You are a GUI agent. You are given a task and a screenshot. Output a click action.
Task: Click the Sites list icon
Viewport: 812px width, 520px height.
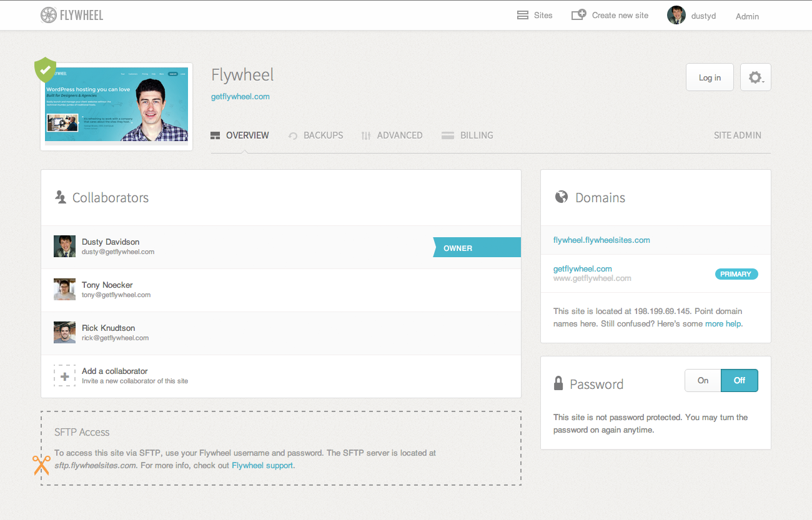pyautogui.click(x=523, y=15)
